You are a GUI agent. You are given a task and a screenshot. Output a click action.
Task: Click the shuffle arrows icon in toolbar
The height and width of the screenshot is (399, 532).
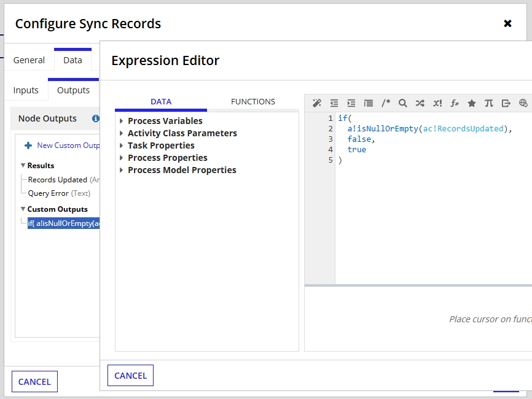pos(420,103)
